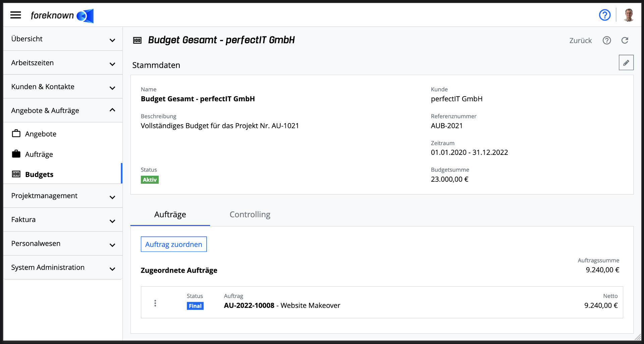Collapse the Angebote & Aufträge section

(x=63, y=110)
